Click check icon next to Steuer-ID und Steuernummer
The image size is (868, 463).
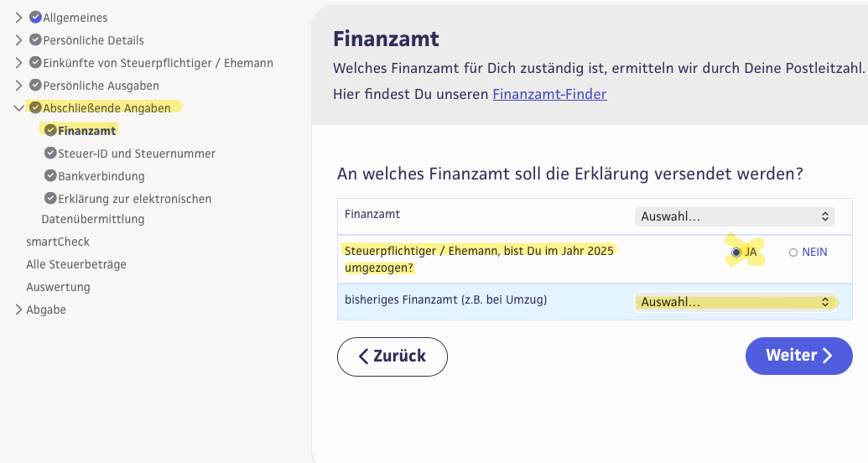point(50,153)
